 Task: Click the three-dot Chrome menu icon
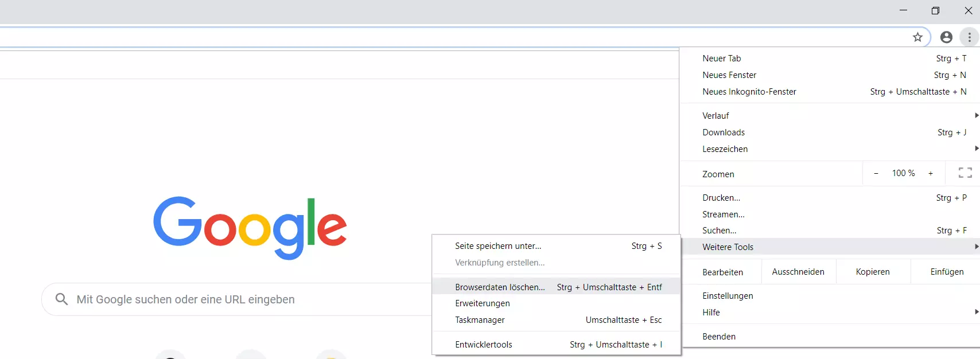[x=969, y=37]
